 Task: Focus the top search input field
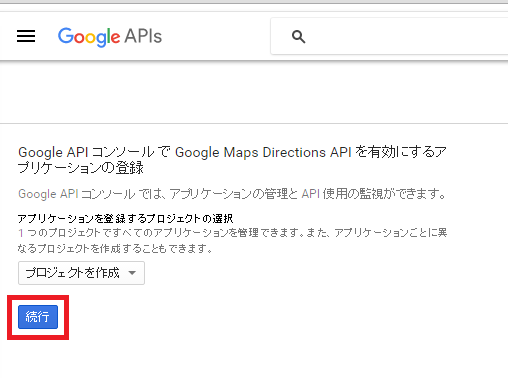pyautogui.click(x=389, y=36)
